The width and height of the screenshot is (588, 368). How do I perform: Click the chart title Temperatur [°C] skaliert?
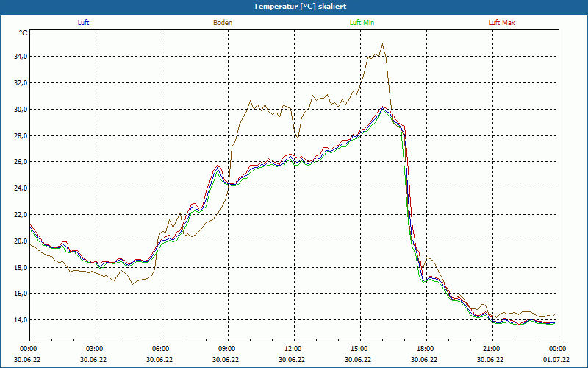coord(300,7)
